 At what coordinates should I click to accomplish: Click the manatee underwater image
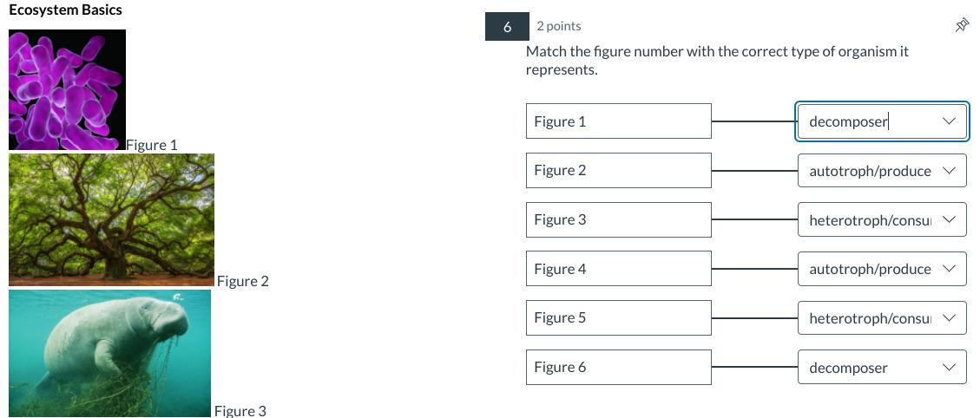(x=109, y=353)
